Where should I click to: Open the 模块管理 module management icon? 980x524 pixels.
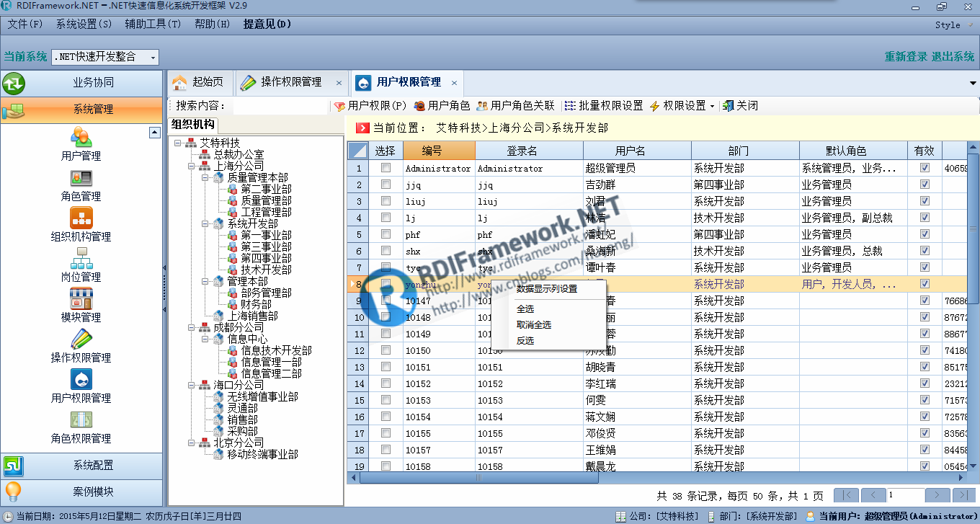[x=81, y=298]
